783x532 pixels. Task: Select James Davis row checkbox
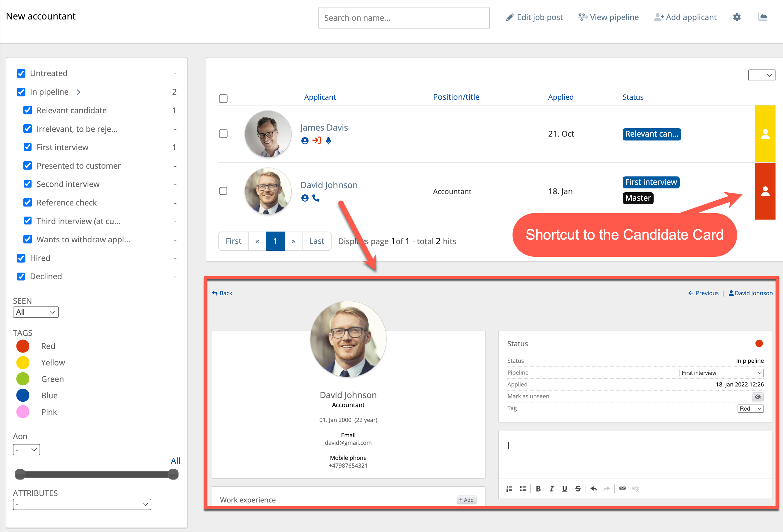coord(223,134)
